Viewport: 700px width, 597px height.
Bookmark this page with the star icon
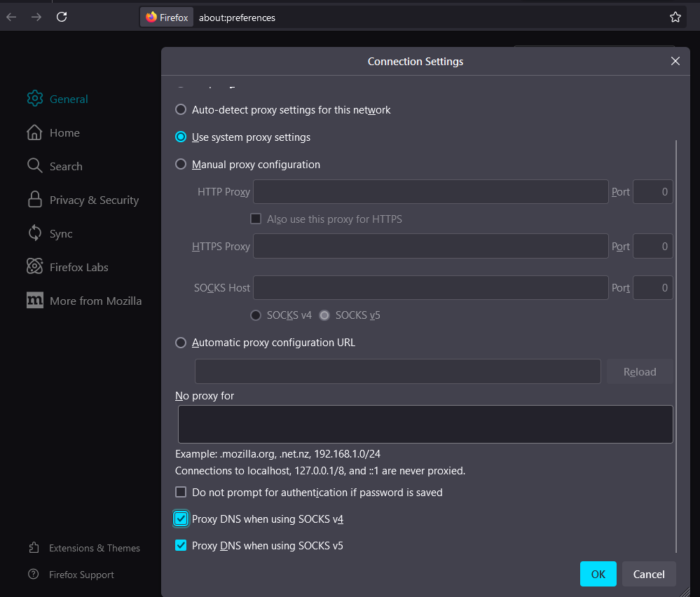tap(675, 18)
